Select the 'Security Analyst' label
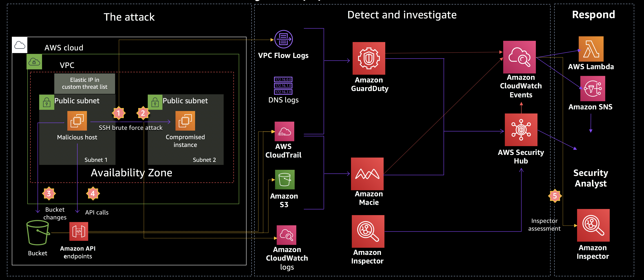Image resolution: width=644 pixels, height=280 pixels. [591, 178]
